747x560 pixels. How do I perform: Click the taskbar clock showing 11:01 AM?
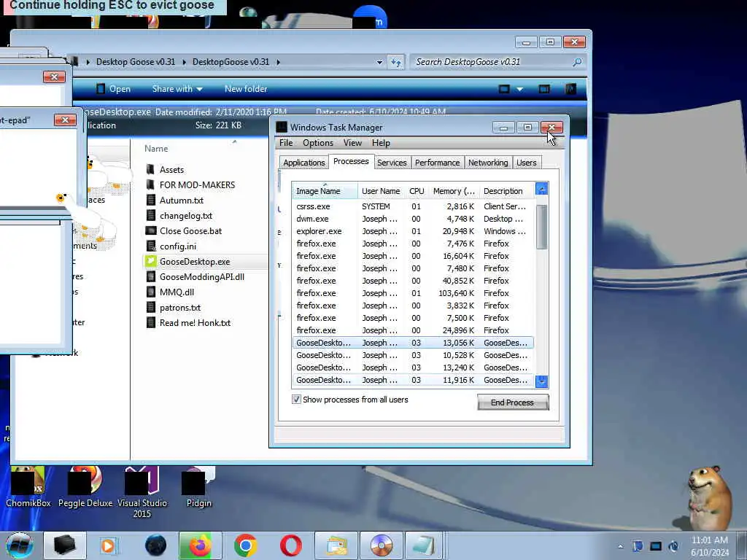coord(710,546)
